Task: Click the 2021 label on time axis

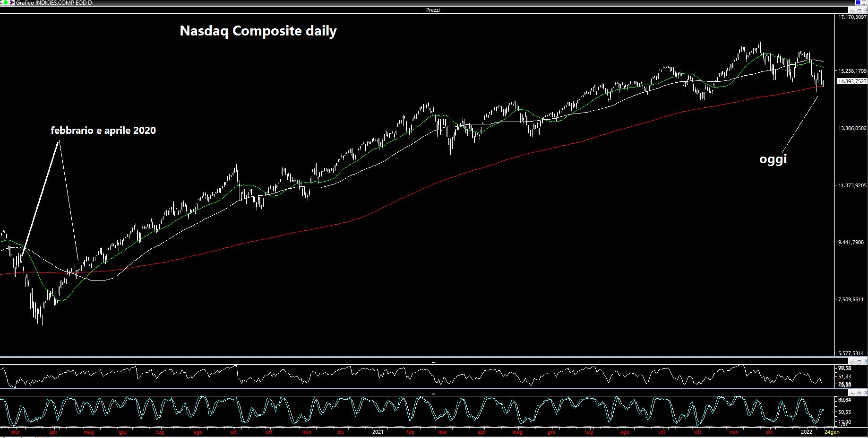Action: click(378, 432)
